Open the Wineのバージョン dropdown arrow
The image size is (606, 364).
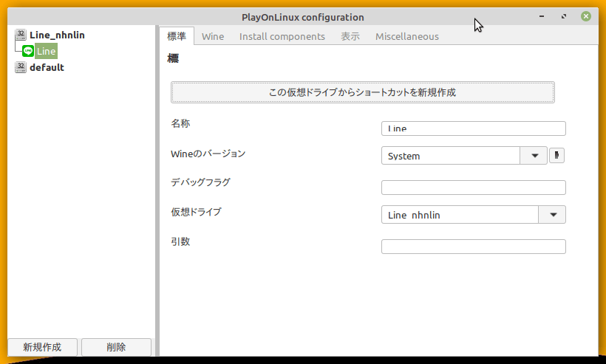(x=534, y=156)
